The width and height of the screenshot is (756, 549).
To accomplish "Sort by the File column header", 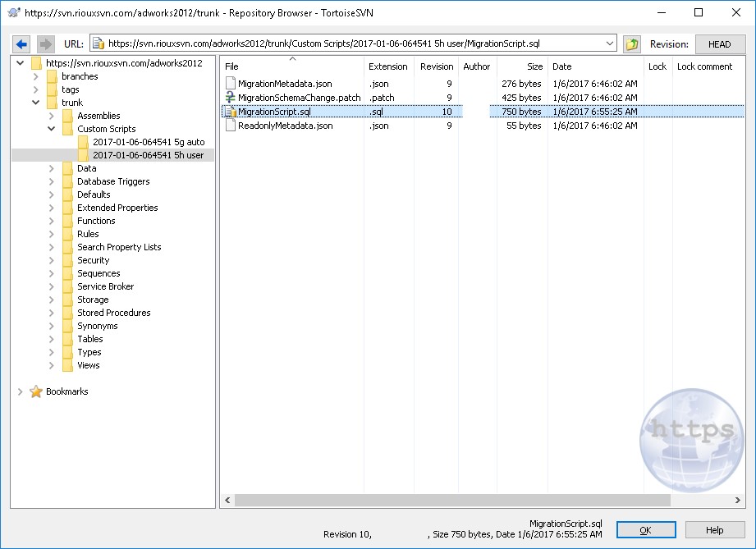I will 291,66.
